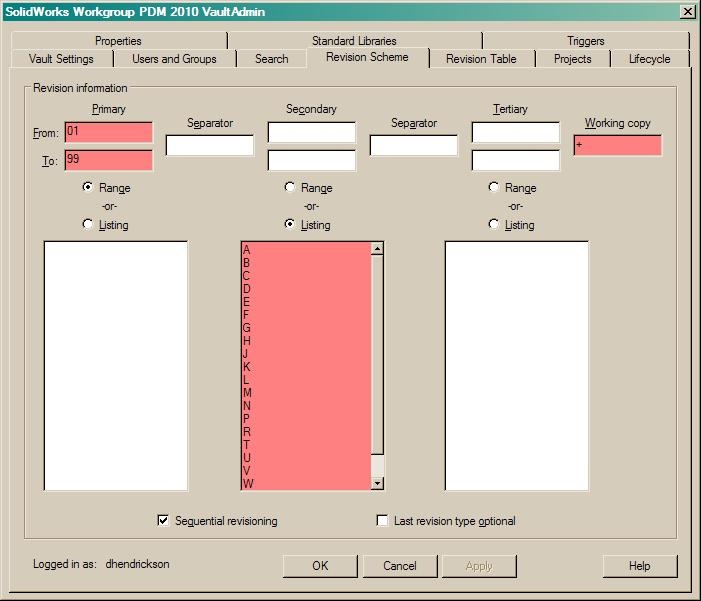The image size is (701, 601).
Task: Click the Primary To field containing 99
Action: click(x=109, y=160)
